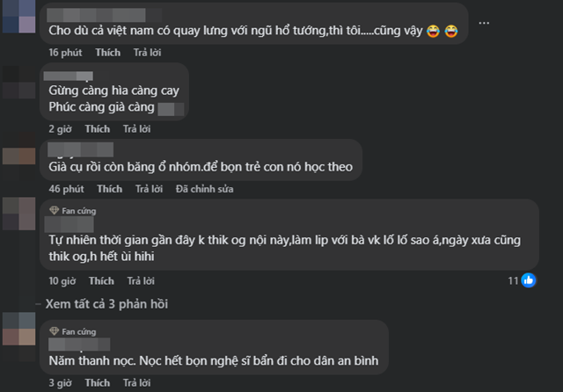Reply to the comment posted 16 phút ago

(x=148, y=53)
